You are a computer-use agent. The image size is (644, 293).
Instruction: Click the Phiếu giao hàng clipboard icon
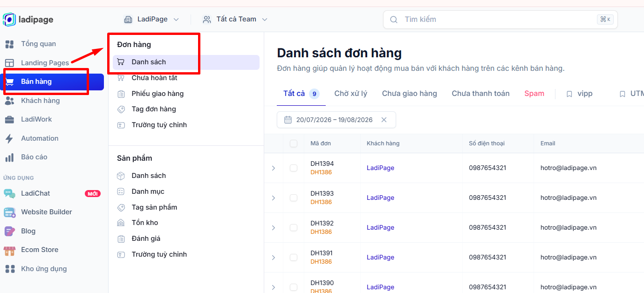pos(121,94)
